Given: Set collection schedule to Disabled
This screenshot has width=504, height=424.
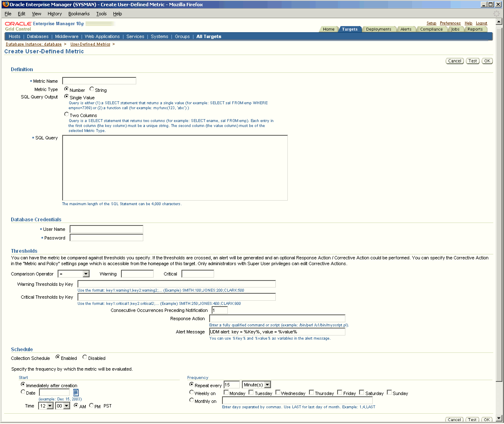Looking at the screenshot, I should [x=85, y=357].
